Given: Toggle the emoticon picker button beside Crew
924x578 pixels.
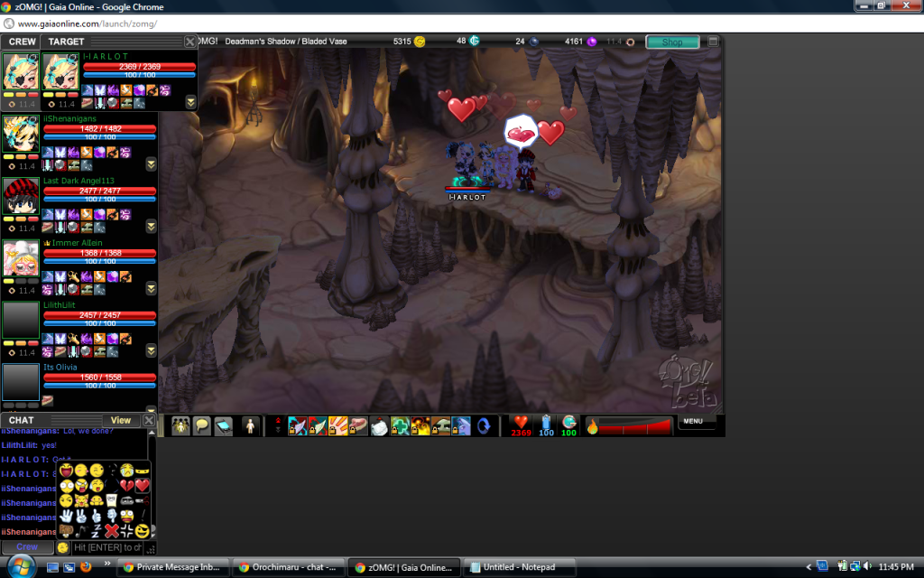Looking at the screenshot, I should click(x=62, y=547).
